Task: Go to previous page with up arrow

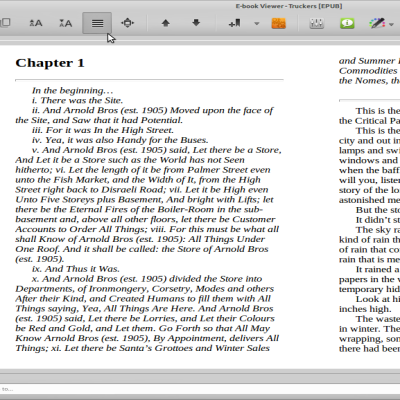Action: (x=165, y=23)
